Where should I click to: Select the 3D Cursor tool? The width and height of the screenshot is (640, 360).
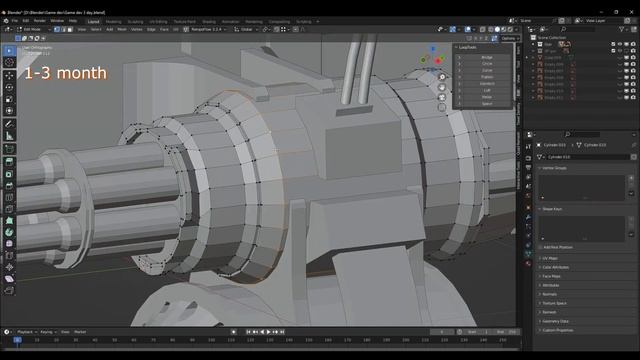(x=9, y=62)
